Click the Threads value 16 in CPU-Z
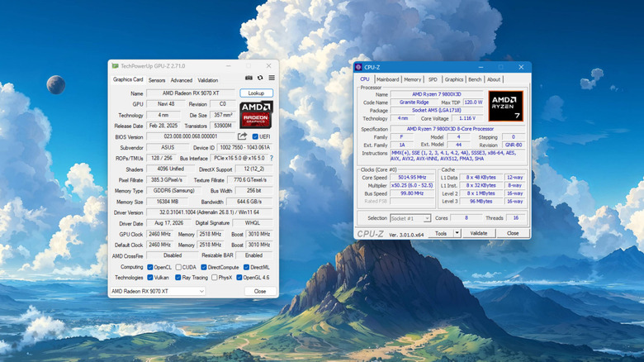 click(x=515, y=218)
